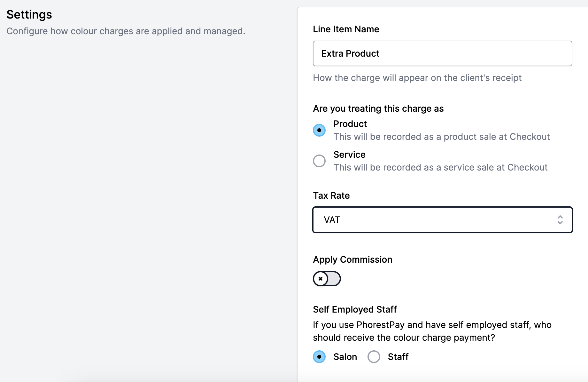Enable the Apply Commission toggle switch
The width and height of the screenshot is (588, 382).
327,279
